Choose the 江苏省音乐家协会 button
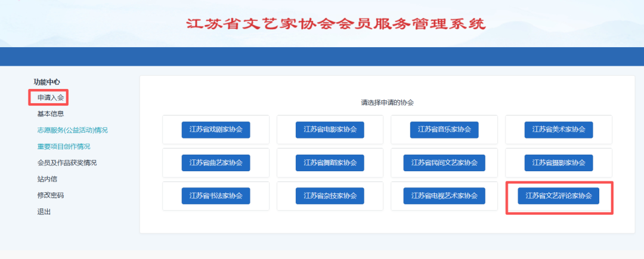 click(444, 129)
